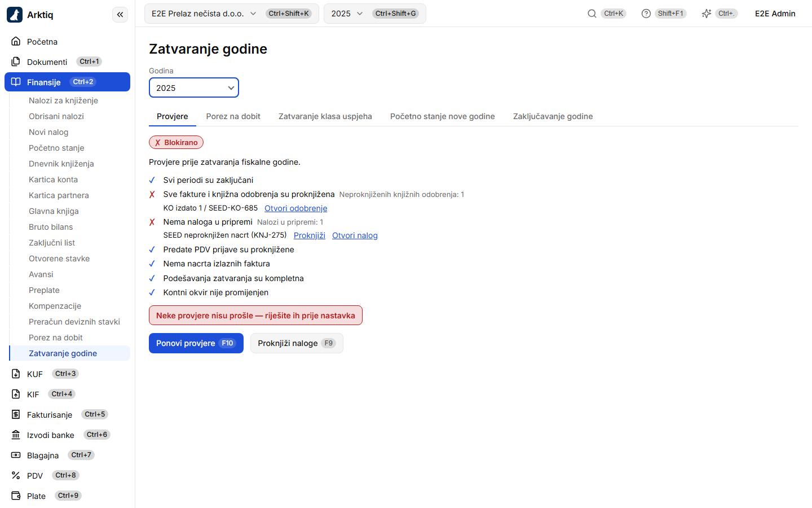Open Preračun deviznih stavki in sidebar
Viewport: 812px width, 508px height.
coord(70,322)
